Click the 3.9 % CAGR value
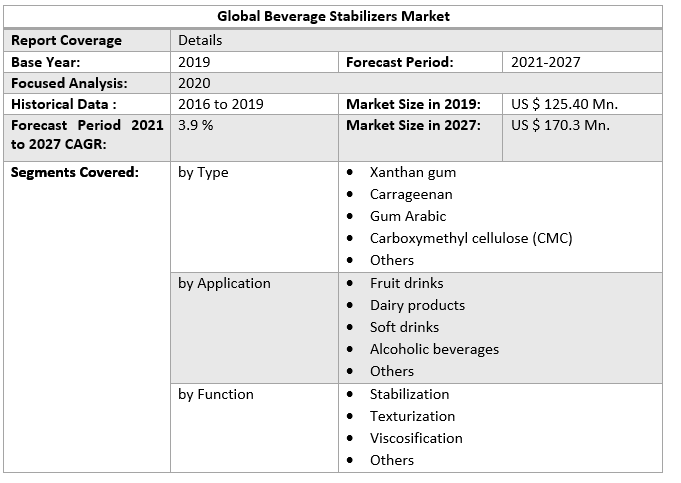Screen dimensions: 681x483 [196, 125]
